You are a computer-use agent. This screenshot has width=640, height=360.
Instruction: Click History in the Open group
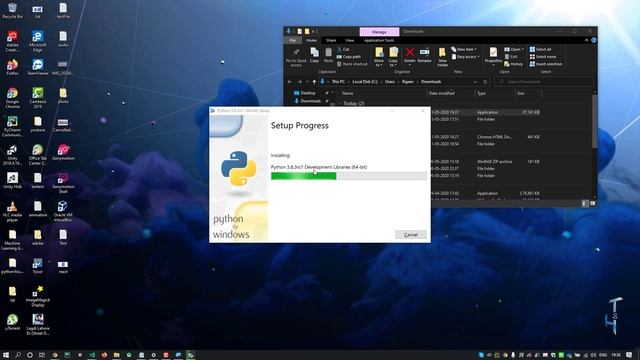513,64
